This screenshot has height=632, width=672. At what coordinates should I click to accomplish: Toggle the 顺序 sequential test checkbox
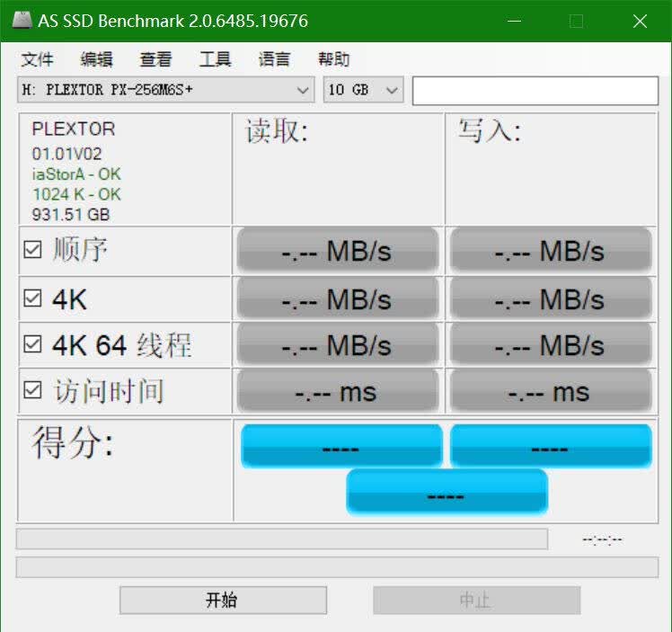(x=33, y=250)
